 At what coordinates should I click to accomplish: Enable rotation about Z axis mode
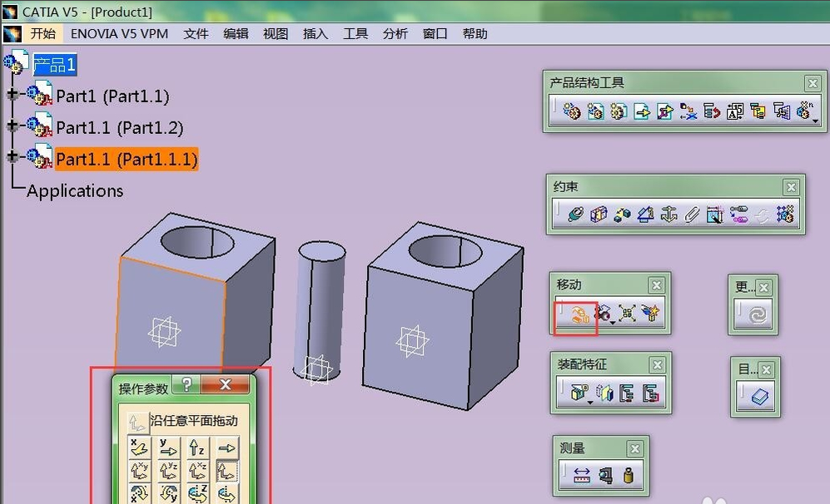click(x=197, y=492)
